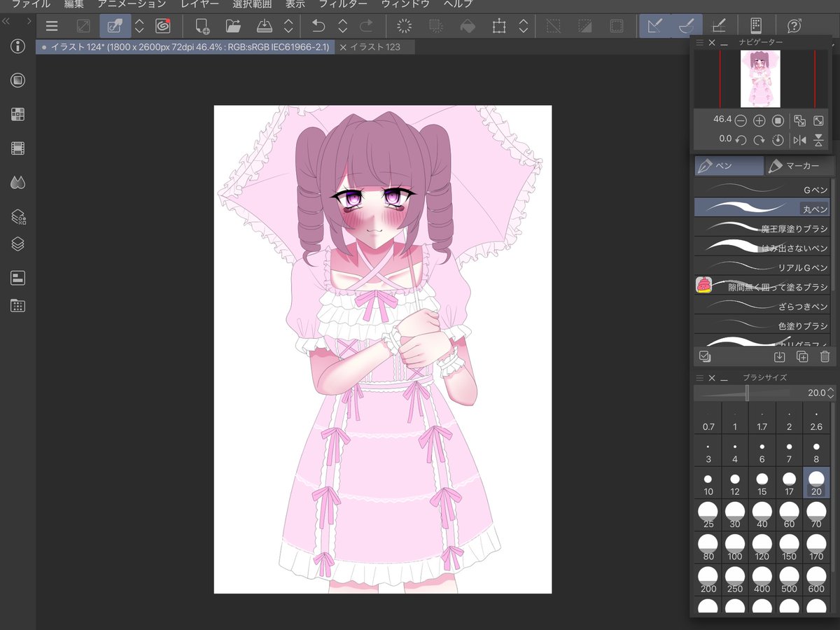
Task: Open the レイヤー menu
Action: point(199,3)
